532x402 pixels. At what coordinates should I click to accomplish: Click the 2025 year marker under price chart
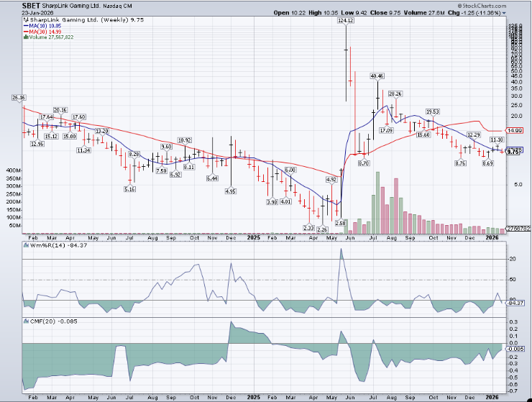(252, 237)
